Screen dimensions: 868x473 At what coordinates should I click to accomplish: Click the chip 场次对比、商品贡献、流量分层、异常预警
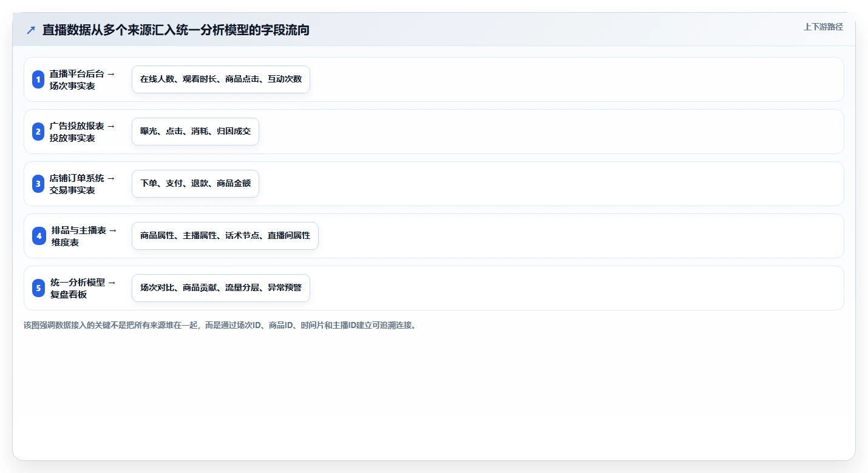(221, 288)
